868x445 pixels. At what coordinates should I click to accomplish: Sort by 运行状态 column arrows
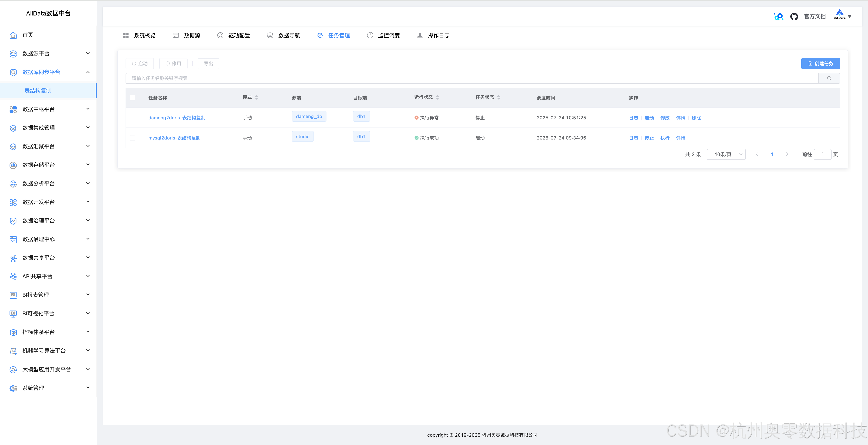point(437,98)
